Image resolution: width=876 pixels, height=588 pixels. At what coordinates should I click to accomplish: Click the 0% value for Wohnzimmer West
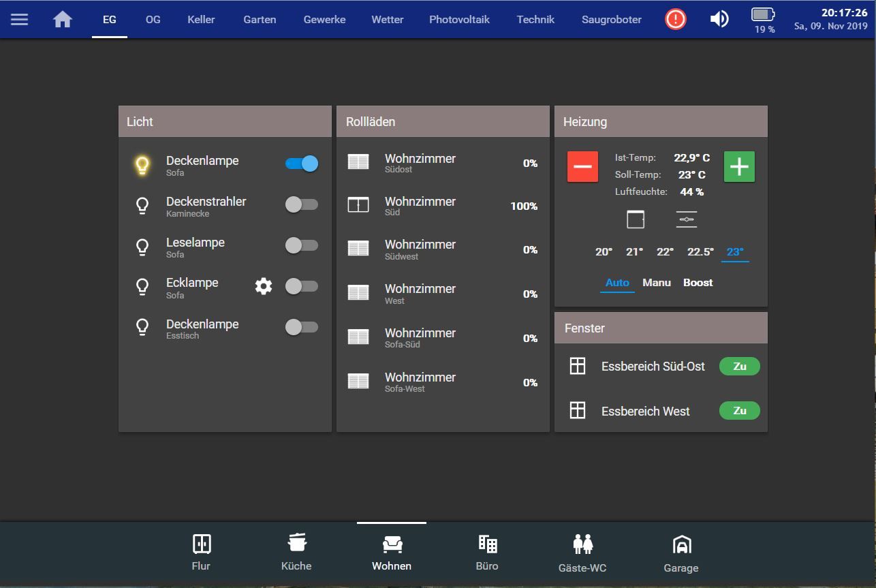pos(530,294)
